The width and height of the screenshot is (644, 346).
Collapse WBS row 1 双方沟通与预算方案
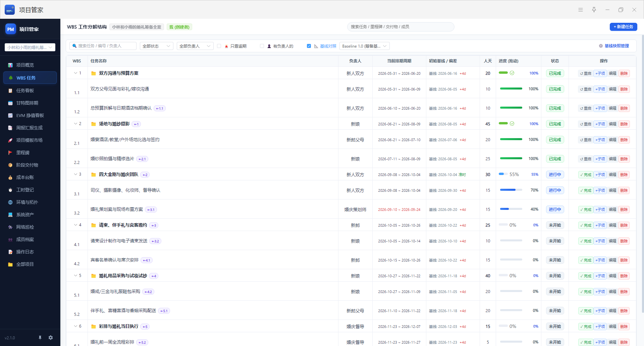(75, 73)
